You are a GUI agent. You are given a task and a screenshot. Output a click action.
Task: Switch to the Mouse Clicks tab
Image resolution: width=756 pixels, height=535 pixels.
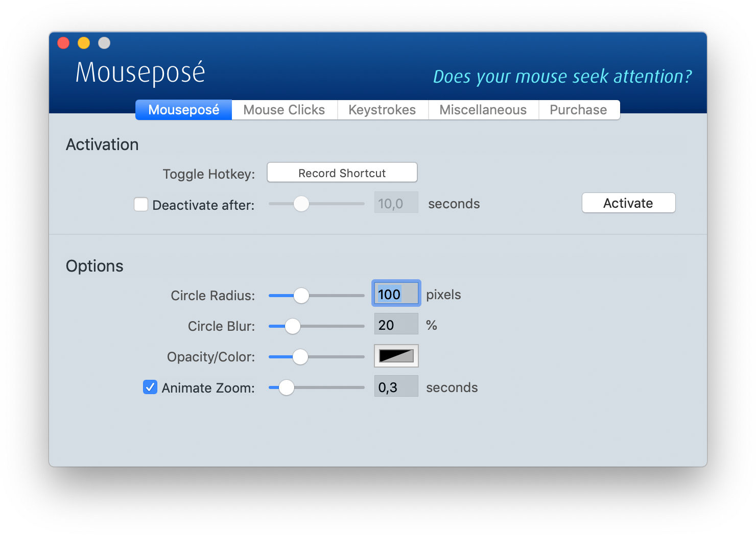pos(284,110)
